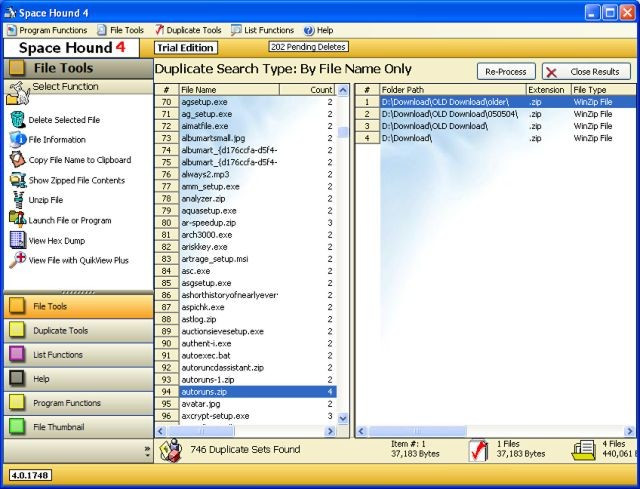
Task: Click the green File Thumbnail panel square
Action: [x=17, y=427]
